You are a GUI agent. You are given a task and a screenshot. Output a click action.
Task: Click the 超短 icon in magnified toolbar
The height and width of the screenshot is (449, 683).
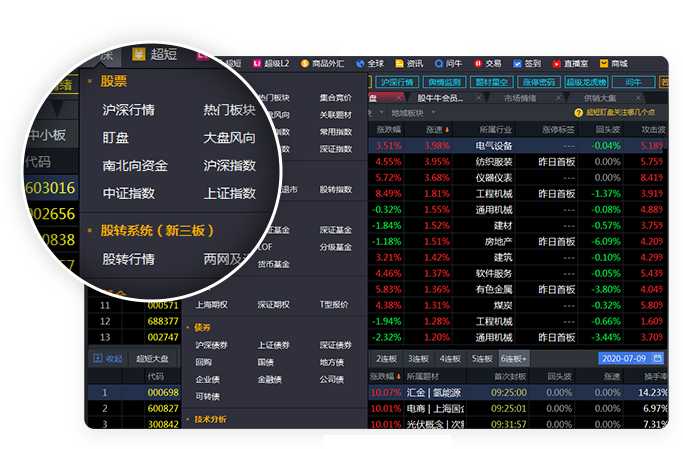pos(139,54)
